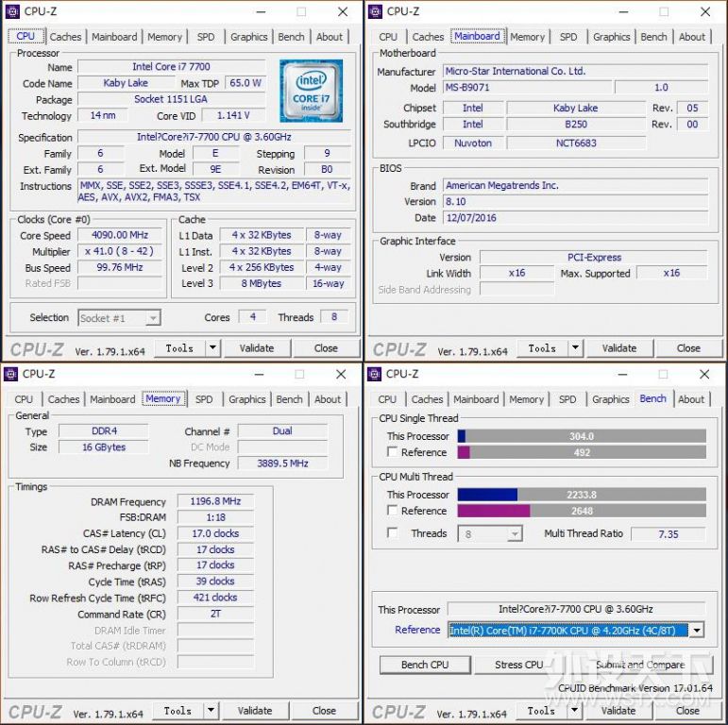Viewport: 728px width, 725px height.
Task: Click Level 3 cache value 8 MBytes
Action: coord(262,283)
